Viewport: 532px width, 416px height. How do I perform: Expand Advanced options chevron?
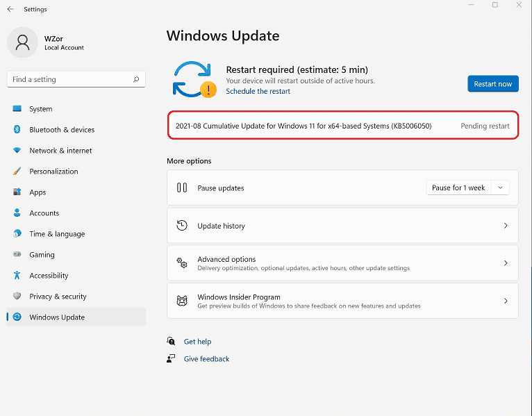pyautogui.click(x=506, y=263)
